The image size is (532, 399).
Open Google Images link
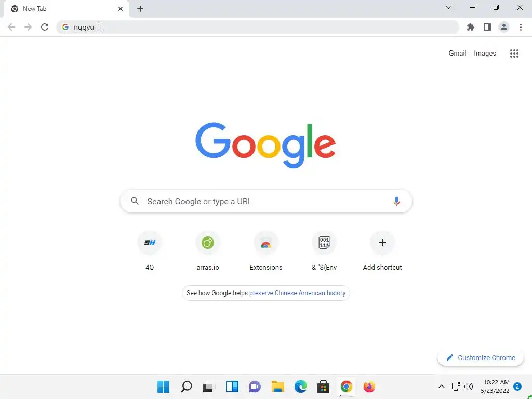485,54
